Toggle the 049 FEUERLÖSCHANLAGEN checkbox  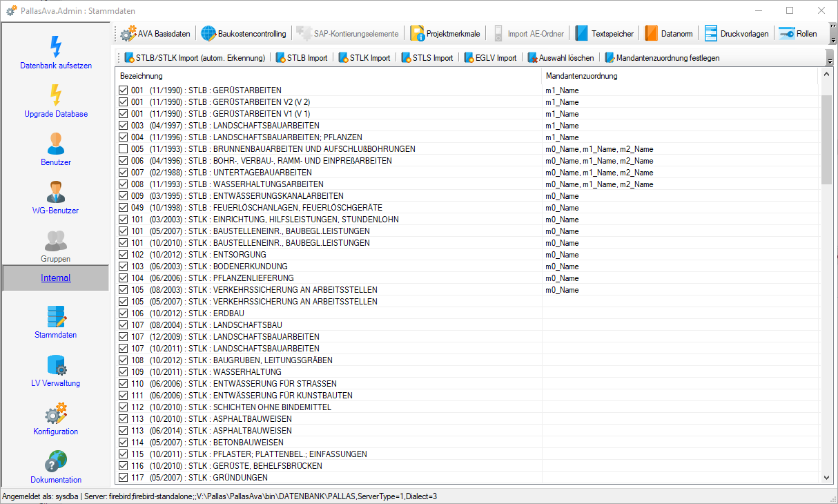coord(124,208)
